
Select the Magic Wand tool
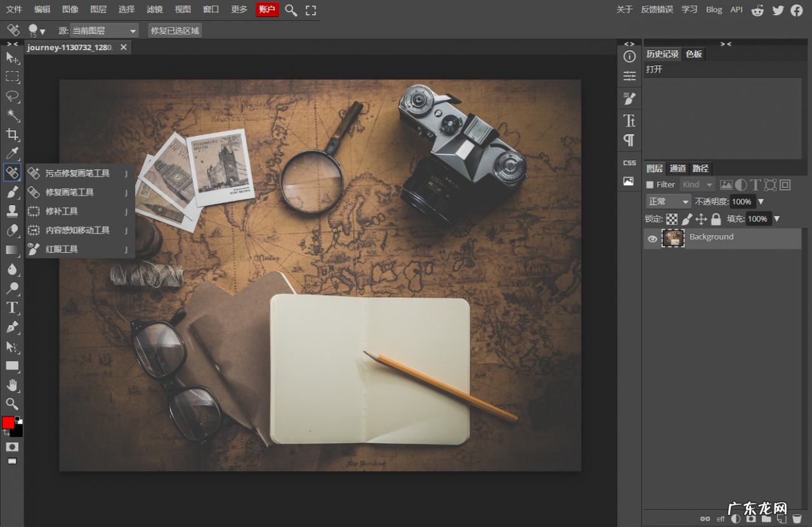(x=12, y=115)
